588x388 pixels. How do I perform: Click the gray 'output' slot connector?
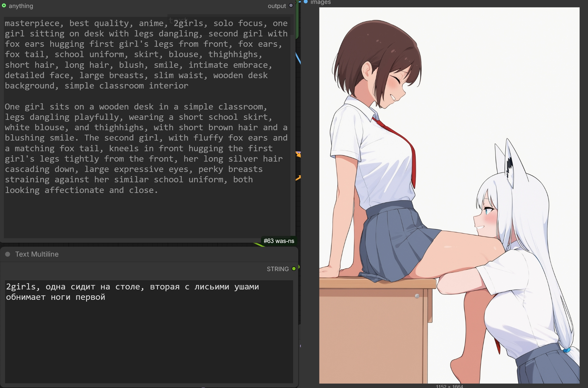(x=291, y=6)
